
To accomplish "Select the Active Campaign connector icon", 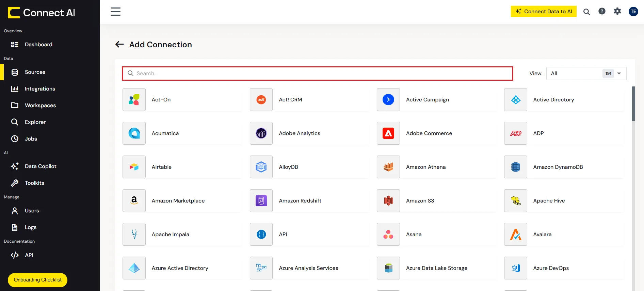I will coord(388,100).
